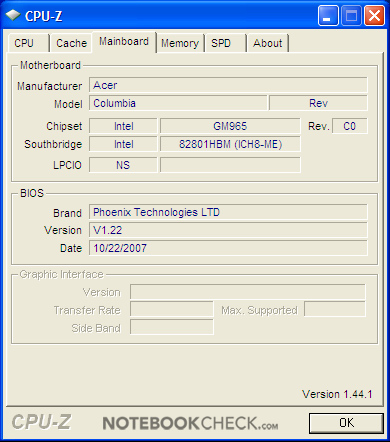Select the chipset revision C0 field
The width and height of the screenshot is (390, 442).
[350, 126]
